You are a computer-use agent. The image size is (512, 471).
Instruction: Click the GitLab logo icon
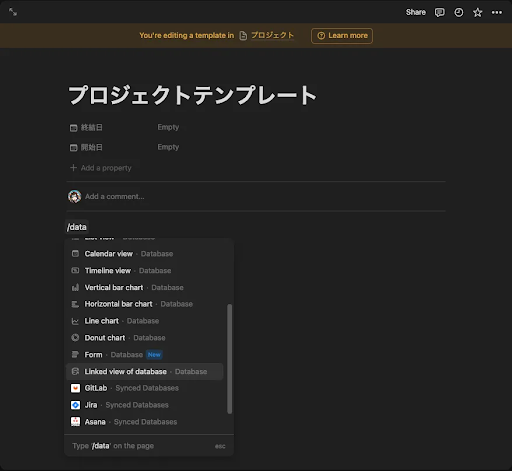(x=75, y=388)
